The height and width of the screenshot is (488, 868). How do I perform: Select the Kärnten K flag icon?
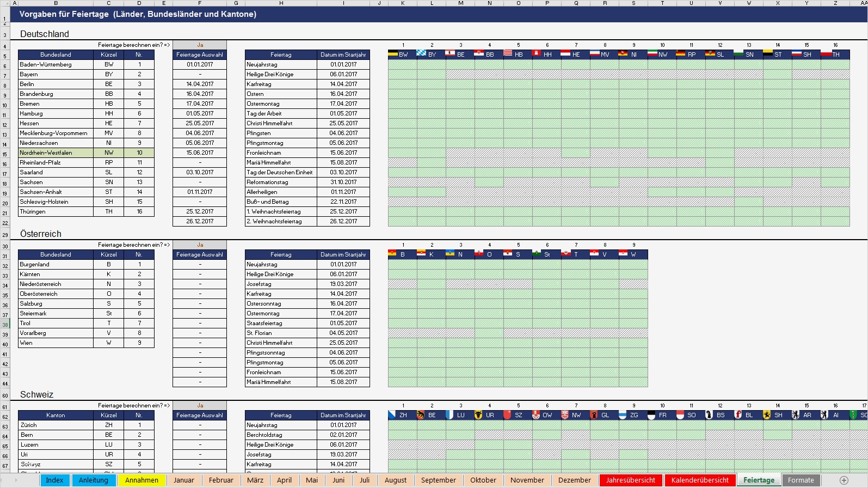421,253
